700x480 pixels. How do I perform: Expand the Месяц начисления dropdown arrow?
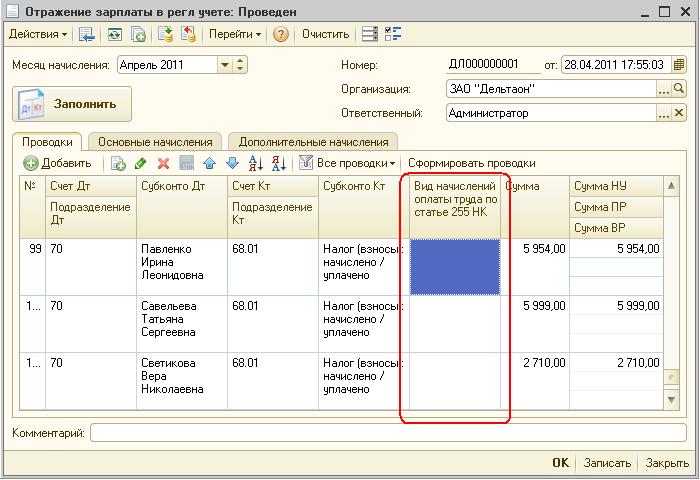[x=225, y=65]
